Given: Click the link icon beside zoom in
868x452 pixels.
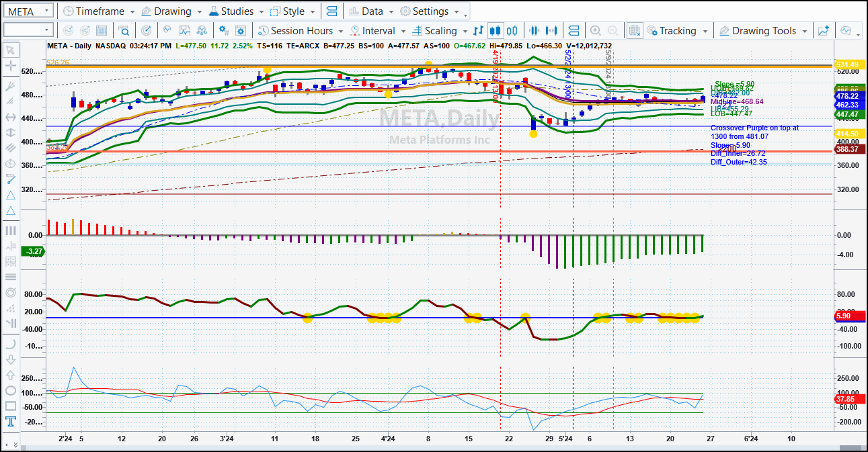Looking at the screenshot, I should coord(574,30).
